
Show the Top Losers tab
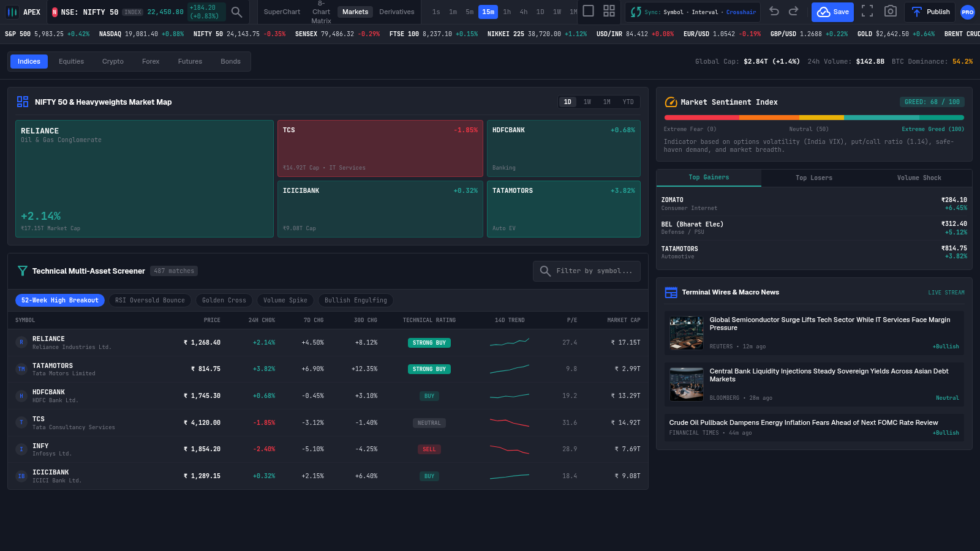pyautogui.click(x=814, y=178)
